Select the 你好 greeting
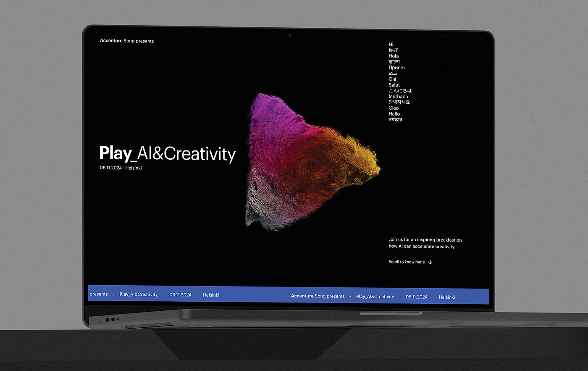Screen dimensions: 588x371 pos(393,50)
